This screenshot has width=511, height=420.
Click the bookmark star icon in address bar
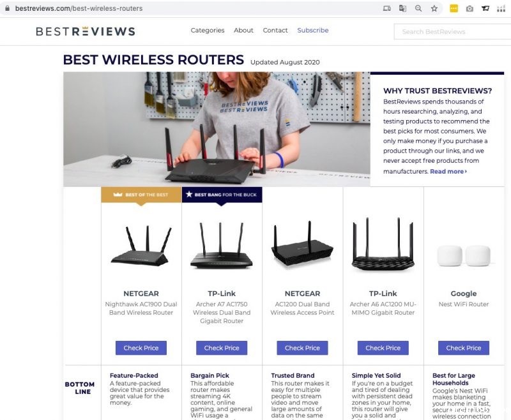click(x=434, y=8)
